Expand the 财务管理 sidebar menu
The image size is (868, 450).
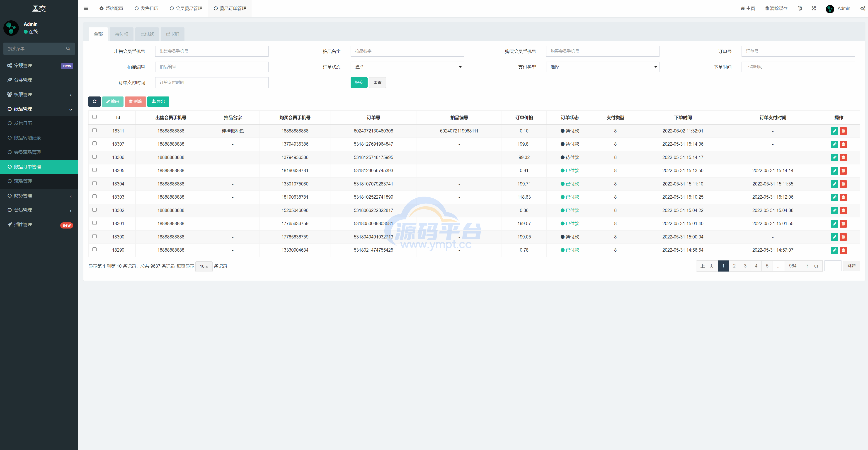[39, 196]
